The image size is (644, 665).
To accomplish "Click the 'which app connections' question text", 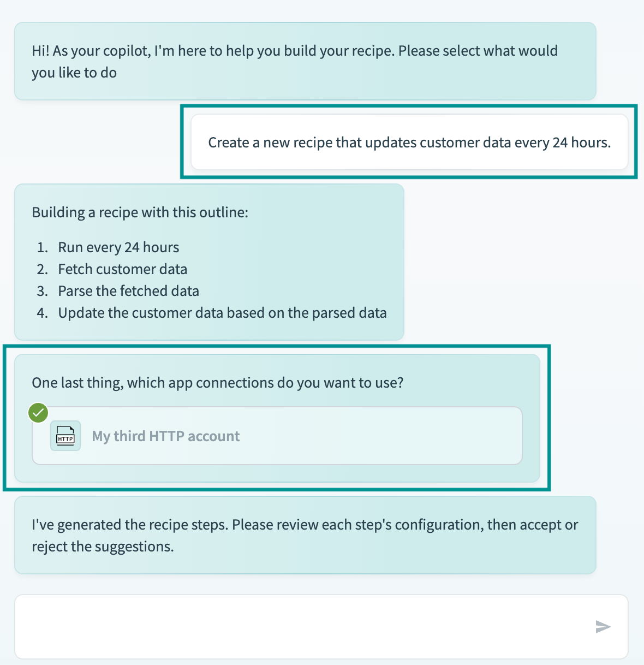I will pyautogui.click(x=217, y=383).
